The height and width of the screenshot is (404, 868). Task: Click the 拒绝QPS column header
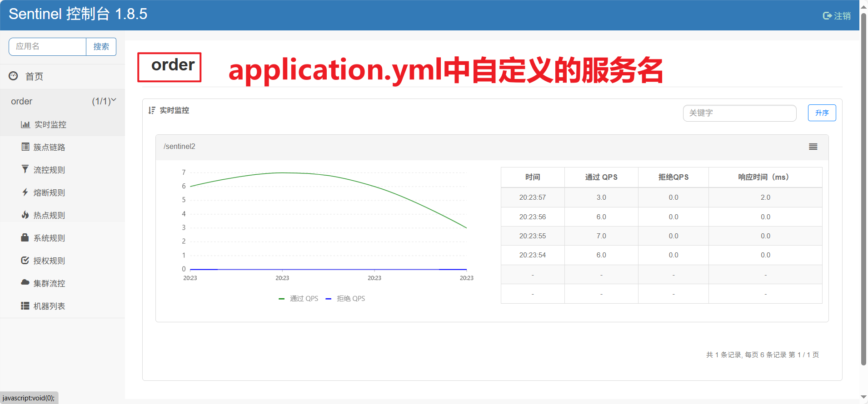click(x=673, y=177)
